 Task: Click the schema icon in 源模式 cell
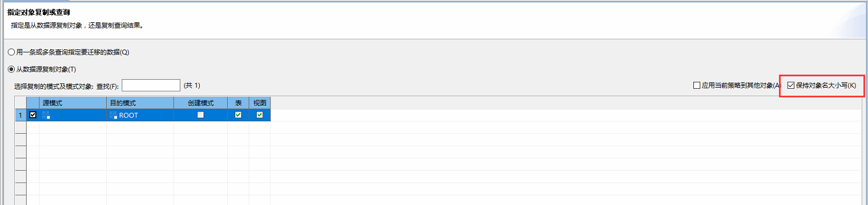(46, 115)
